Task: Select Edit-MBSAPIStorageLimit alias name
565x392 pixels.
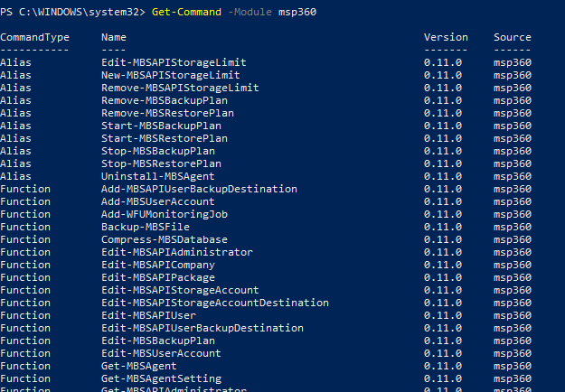Action: 174,62
